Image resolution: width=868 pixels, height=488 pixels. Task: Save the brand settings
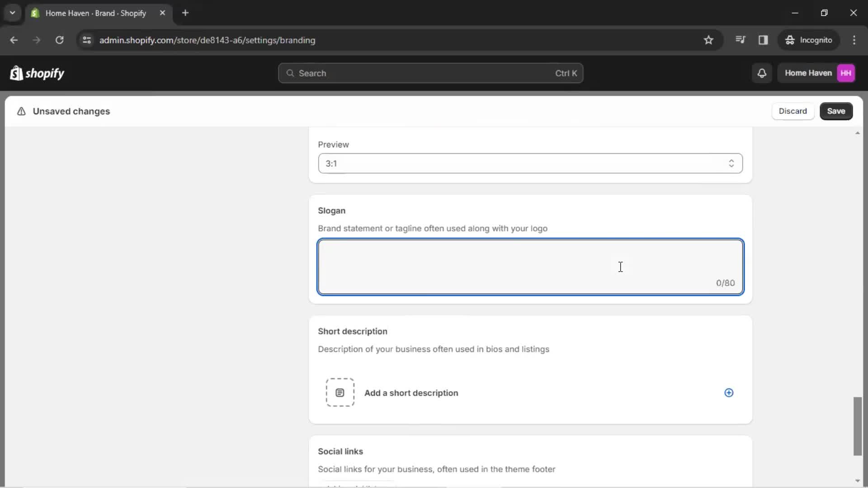(x=836, y=111)
